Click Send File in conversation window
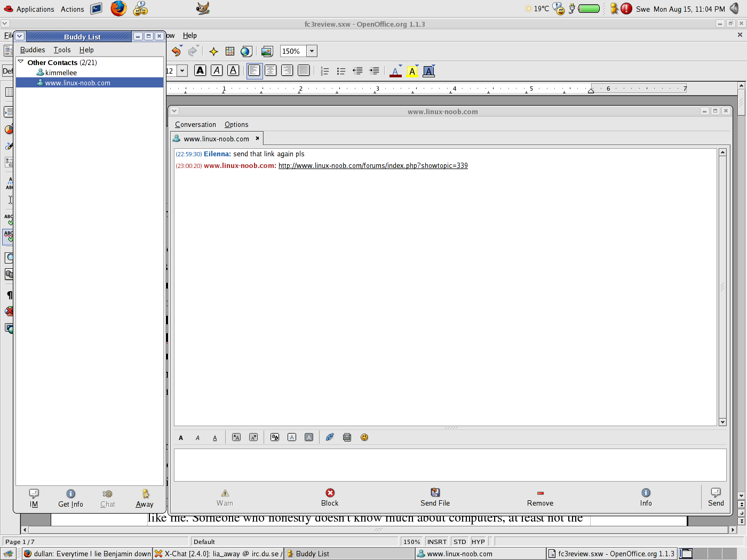747x560 pixels. (435, 497)
